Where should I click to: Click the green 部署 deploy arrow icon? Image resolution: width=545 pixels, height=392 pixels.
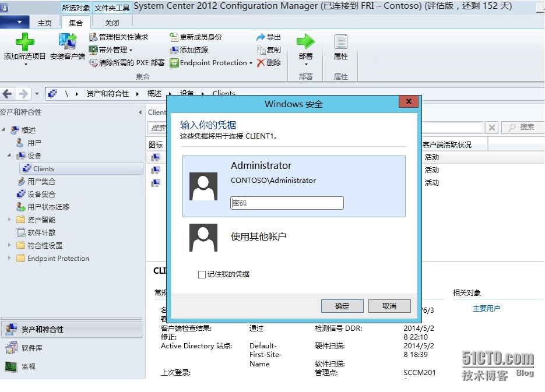pos(305,42)
